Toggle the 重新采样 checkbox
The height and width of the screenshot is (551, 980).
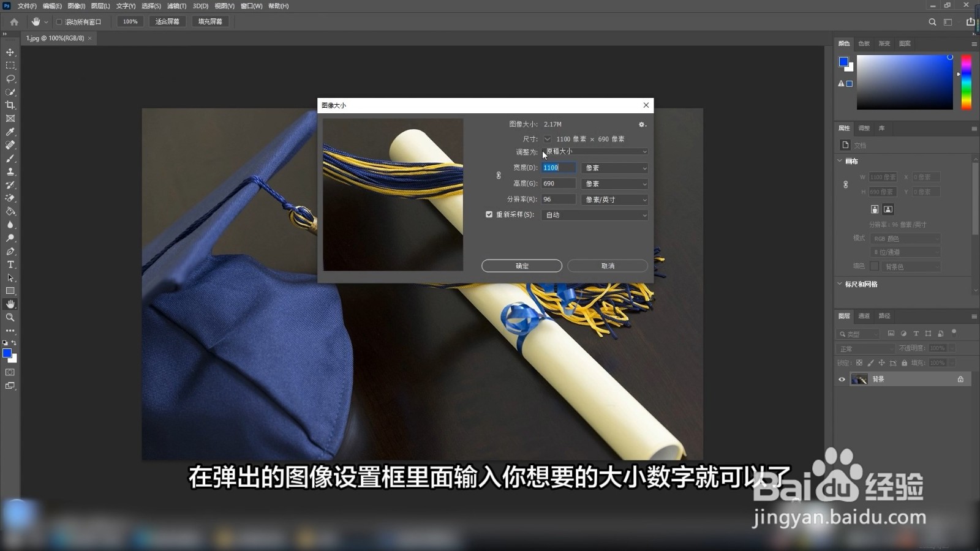(x=489, y=214)
